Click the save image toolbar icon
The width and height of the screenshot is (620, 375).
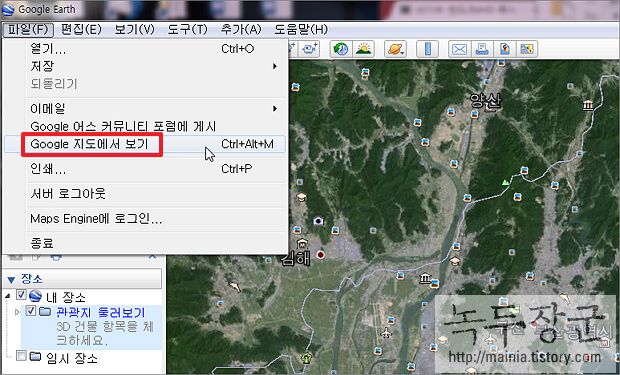tap(504, 49)
